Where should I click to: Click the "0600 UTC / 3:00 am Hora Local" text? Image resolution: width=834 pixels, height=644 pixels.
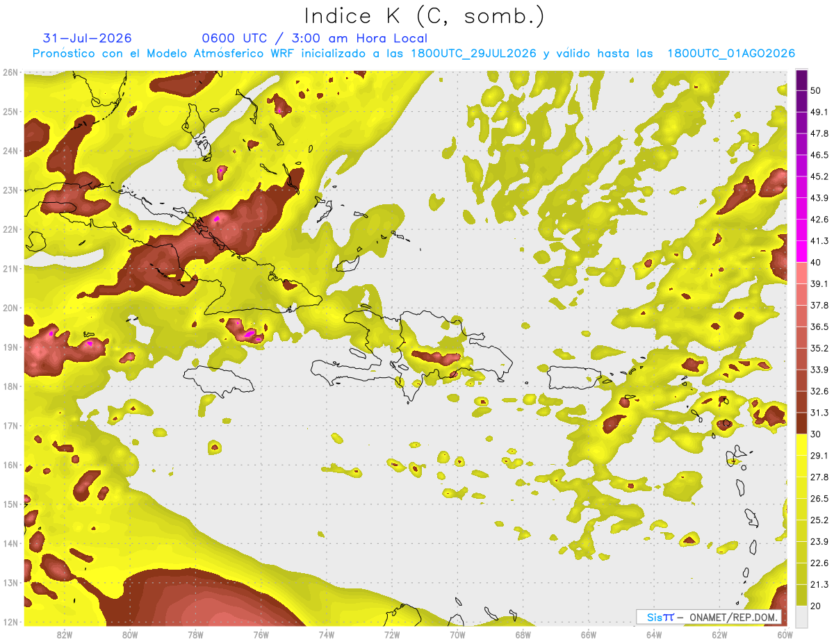click(314, 38)
